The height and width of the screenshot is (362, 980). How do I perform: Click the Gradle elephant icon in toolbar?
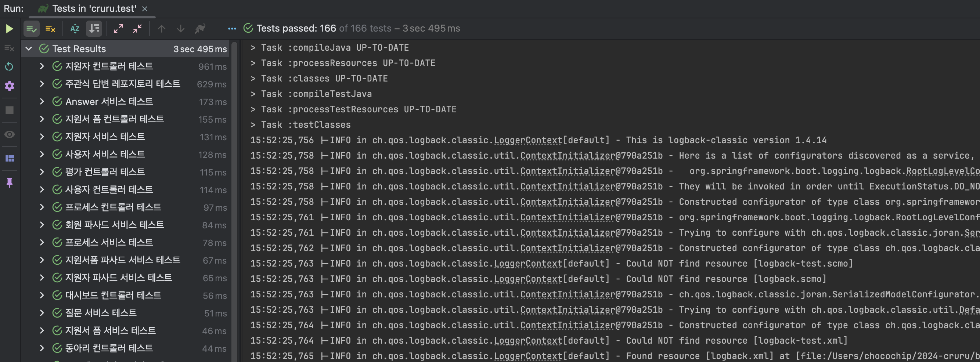(200, 29)
